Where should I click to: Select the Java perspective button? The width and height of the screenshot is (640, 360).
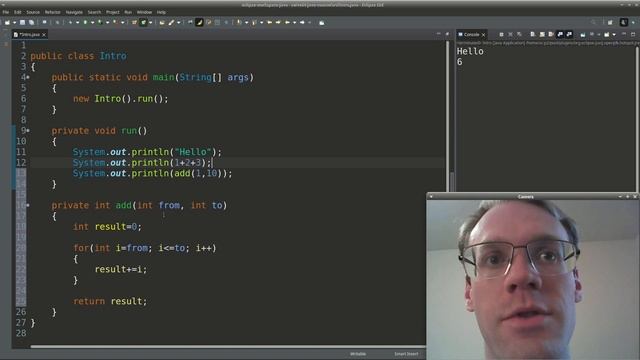(624, 22)
